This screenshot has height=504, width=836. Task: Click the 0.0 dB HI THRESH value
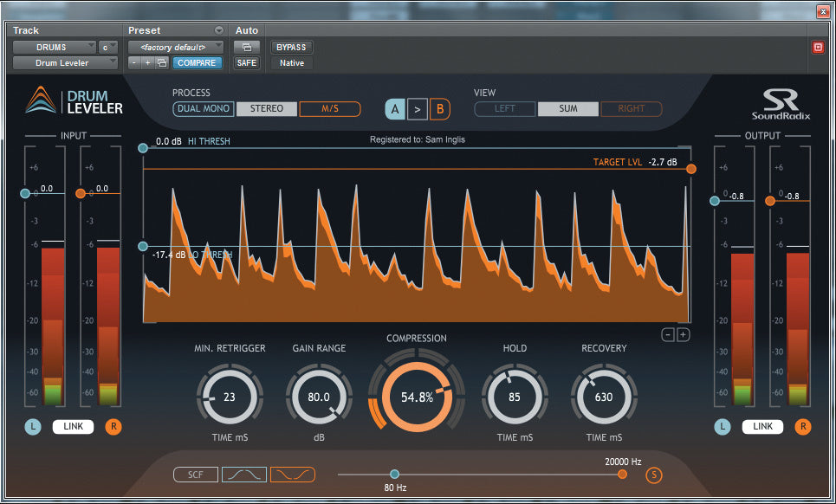coord(168,142)
